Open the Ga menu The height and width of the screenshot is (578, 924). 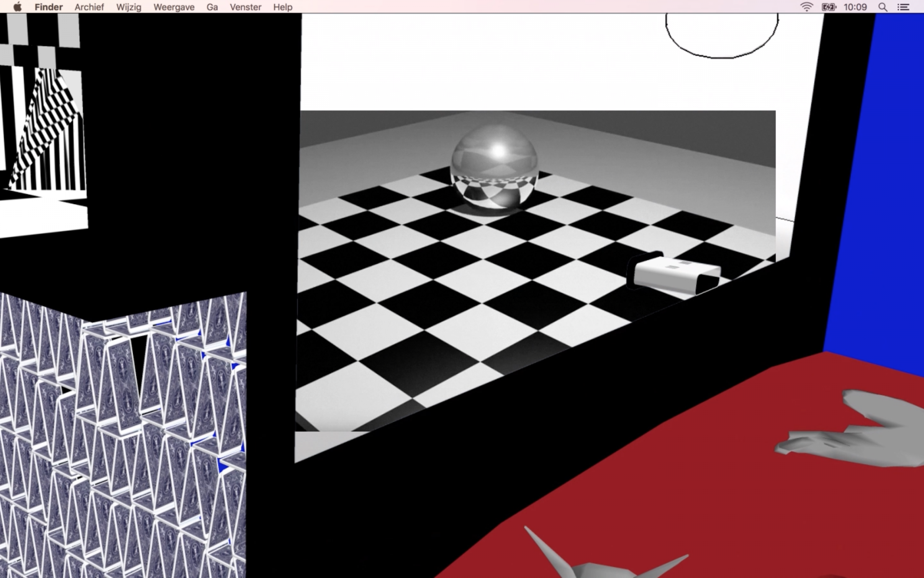pyautogui.click(x=212, y=7)
